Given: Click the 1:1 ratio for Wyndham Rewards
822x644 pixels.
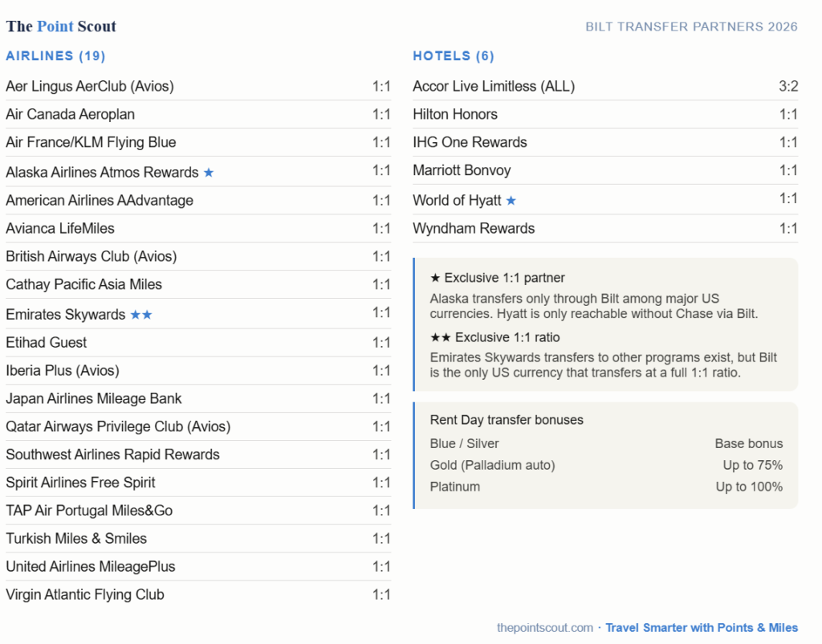Looking at the screenshot, I should pos(788,228).
